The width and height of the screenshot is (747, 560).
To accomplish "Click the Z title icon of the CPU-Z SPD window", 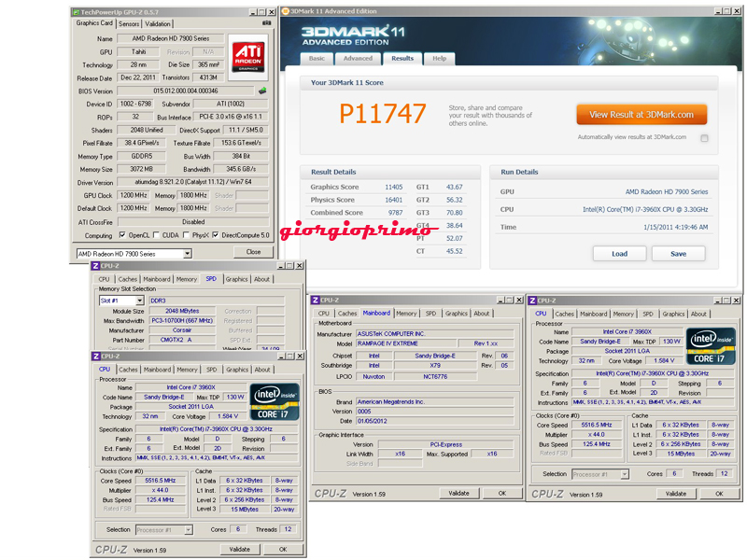I will (95, 266).
